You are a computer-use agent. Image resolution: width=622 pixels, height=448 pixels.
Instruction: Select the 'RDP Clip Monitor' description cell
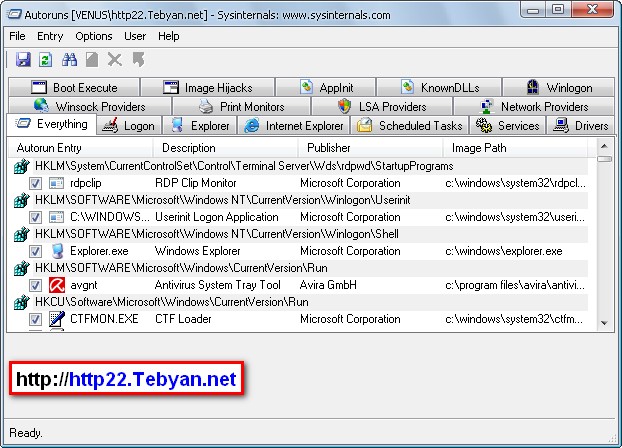coord(196,183)
